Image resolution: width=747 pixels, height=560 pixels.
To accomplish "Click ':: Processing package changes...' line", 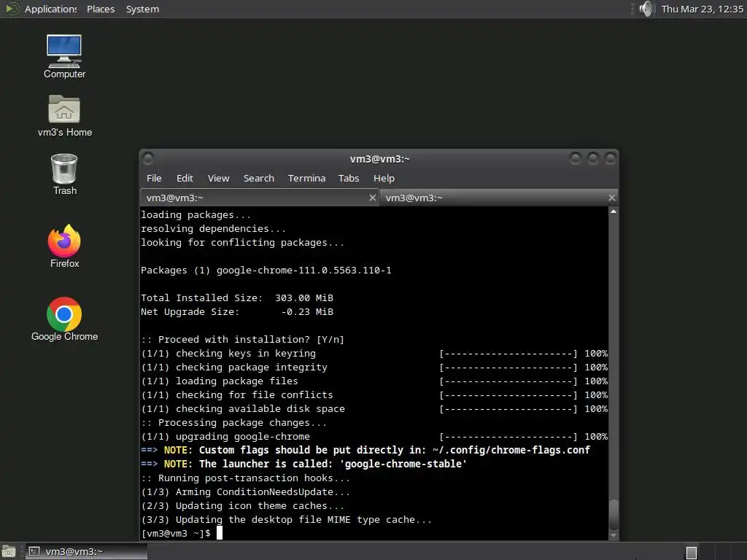I will (234, 423).
